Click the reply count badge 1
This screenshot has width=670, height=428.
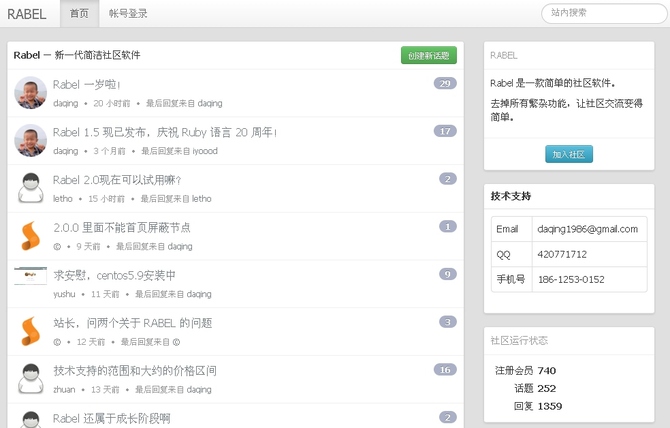447,226
